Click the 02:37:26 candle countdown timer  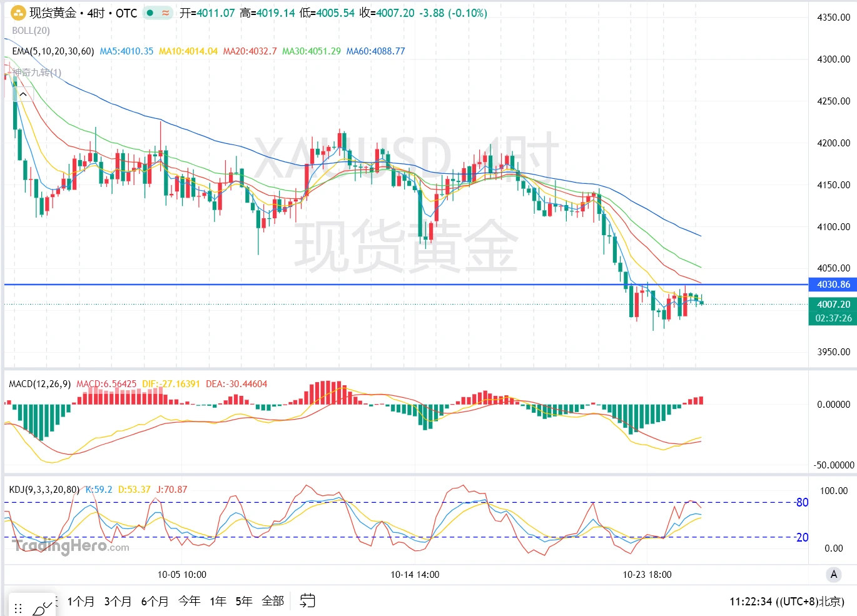(x=833, y=318)
